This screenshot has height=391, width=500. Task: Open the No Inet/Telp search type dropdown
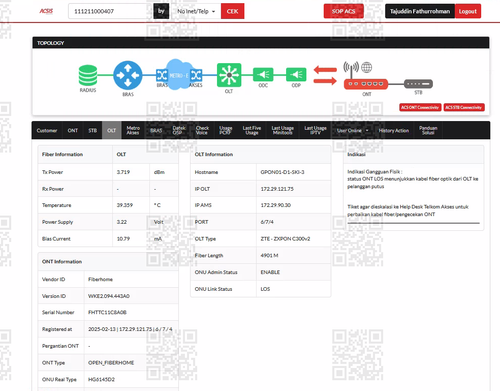pos(196,11)
